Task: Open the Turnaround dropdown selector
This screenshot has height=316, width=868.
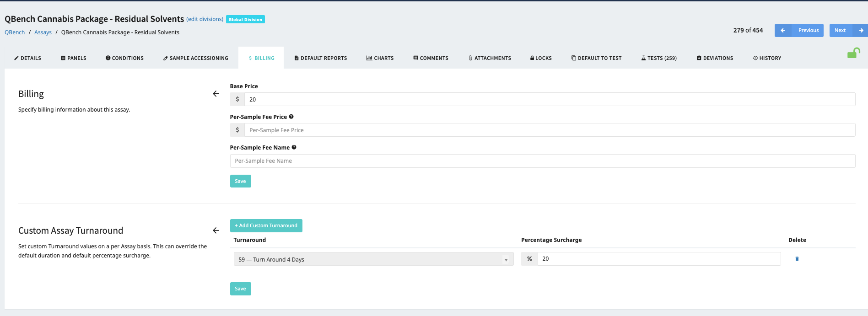Action: pos(373,259)
